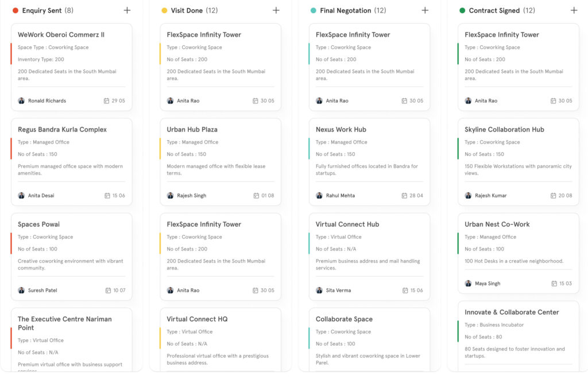588x382 pixels.
Task: Open the Skyline Collaboration Hub card title
Action: (x=504, y=130)
